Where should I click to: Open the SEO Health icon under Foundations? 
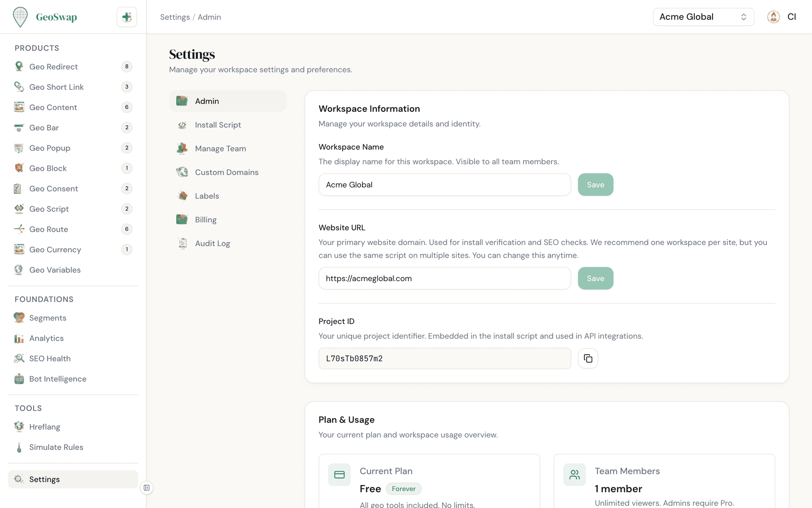pos(19,359)
